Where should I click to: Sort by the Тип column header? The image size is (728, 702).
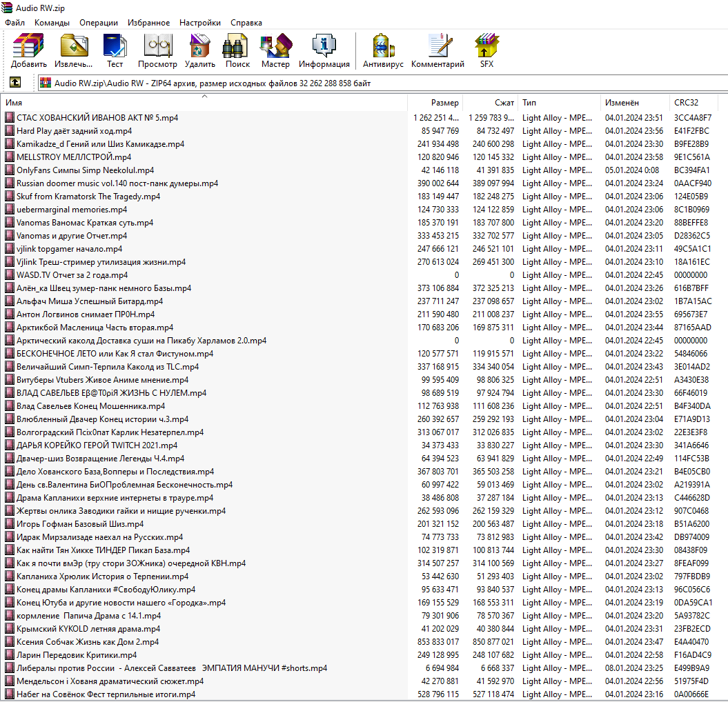560,103
